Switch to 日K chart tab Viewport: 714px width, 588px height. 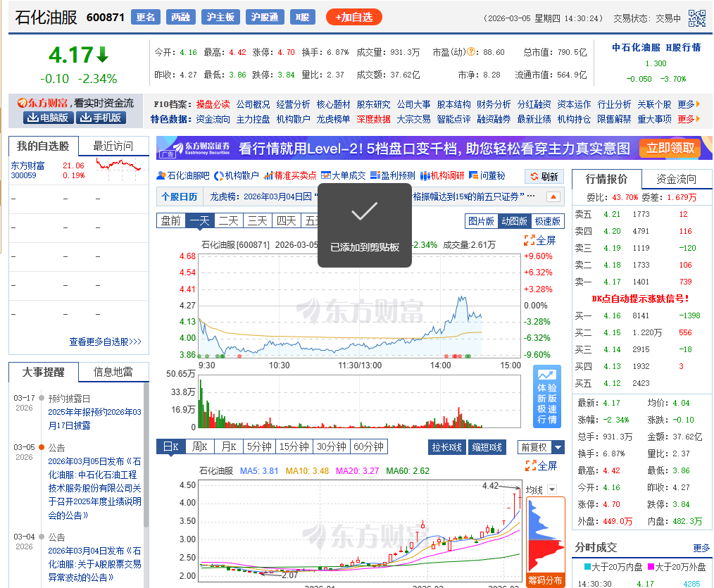[x=171, y=446]
